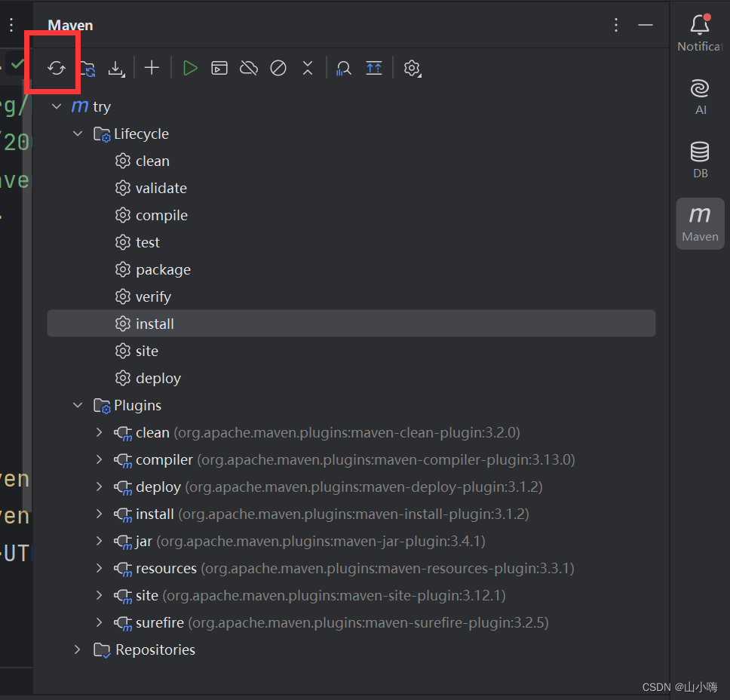Click the Repositories folder icon
Screen dimensions: 730x700
coord(102,649)
